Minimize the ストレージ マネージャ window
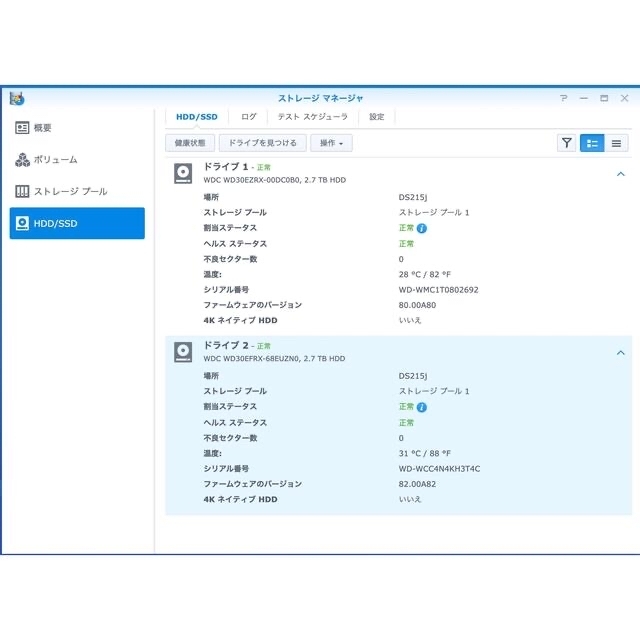 pyautogui.click(x=584, y=98)
